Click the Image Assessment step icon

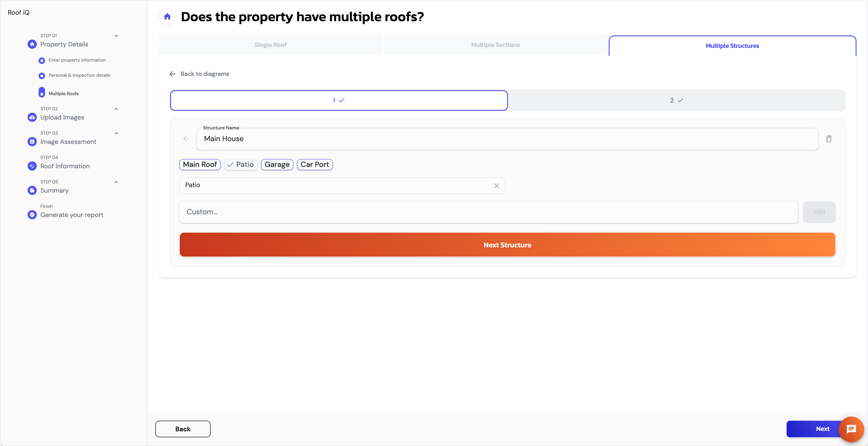coord(32,142)
